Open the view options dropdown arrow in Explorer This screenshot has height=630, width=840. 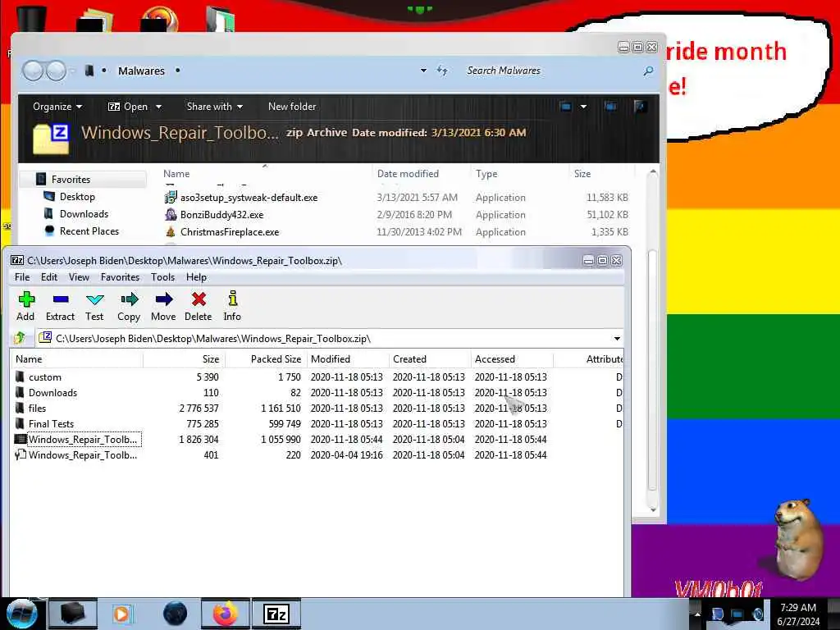583,106
